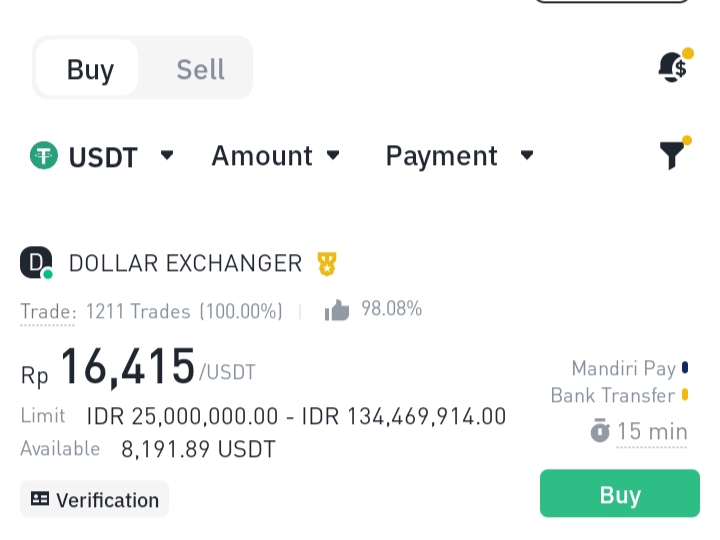The width and height of the screenshot is (720, 540).
Task: Open the Payment method dropdown
Action: click(459, 156)
